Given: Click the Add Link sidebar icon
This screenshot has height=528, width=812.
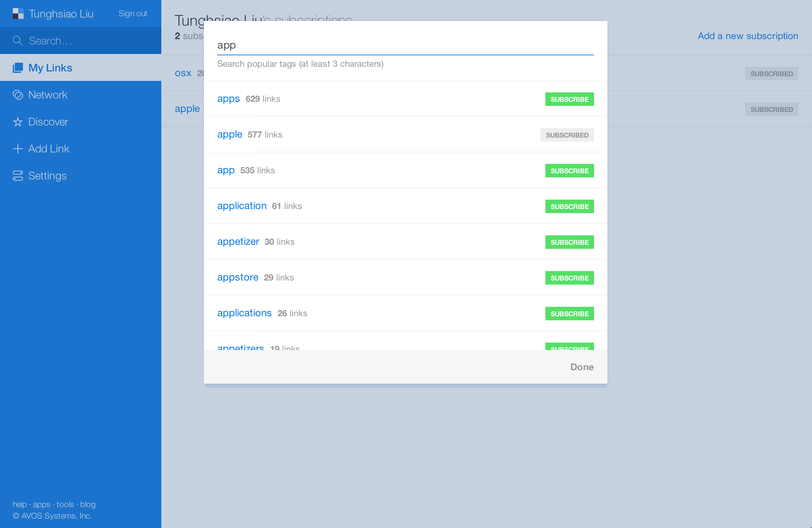Looking at the screenshot, I should [17, 148].
